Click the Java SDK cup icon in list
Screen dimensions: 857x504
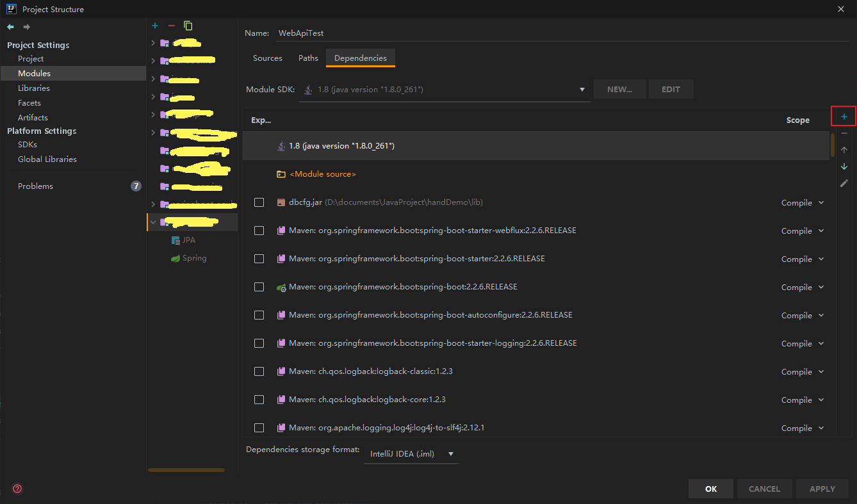click(x=281, y=146)
